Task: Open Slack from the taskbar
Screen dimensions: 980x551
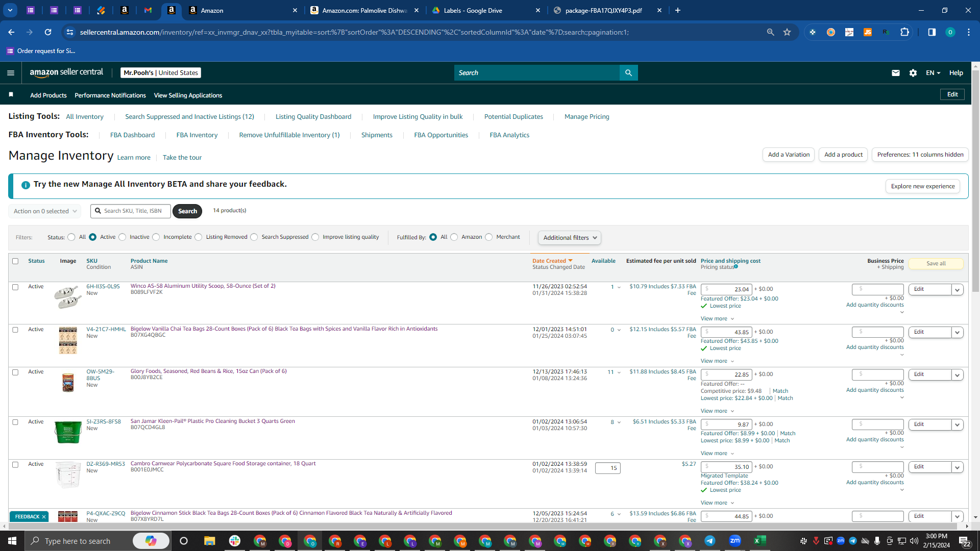Action: pos(235,541)
